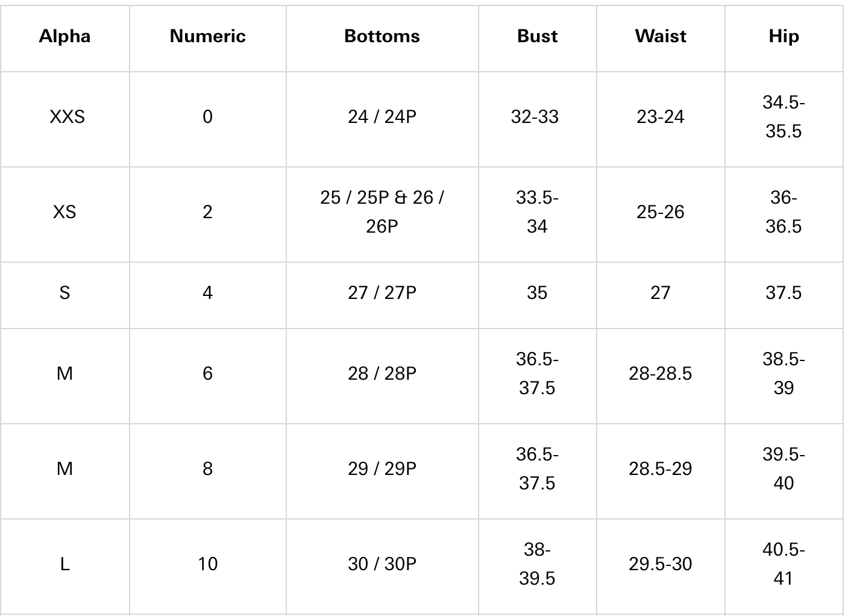Select the Waist column header
845x616 pixels.
[x=660, y=36]
